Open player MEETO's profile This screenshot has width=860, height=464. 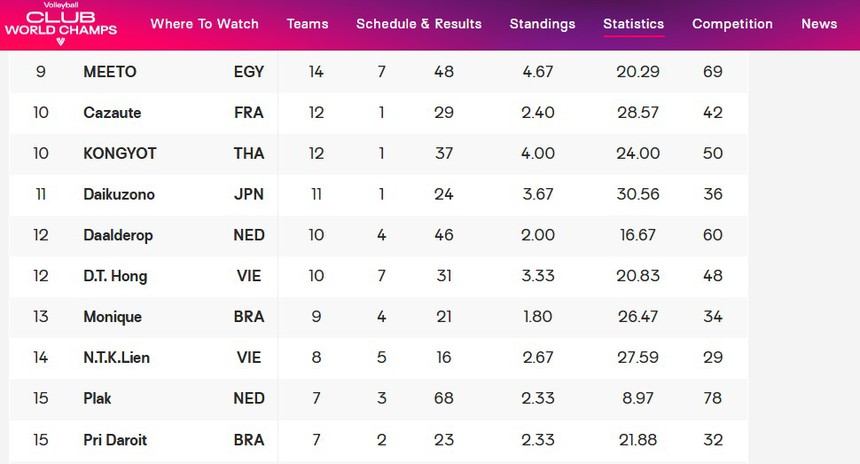click(x=110, y=72)
